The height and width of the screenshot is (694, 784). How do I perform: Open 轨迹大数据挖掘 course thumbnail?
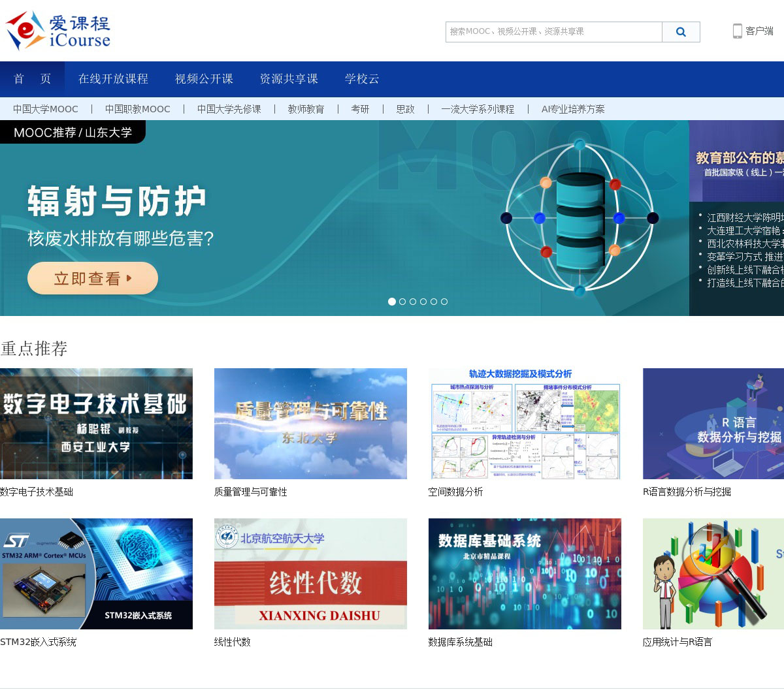click(x=525, y=424)
